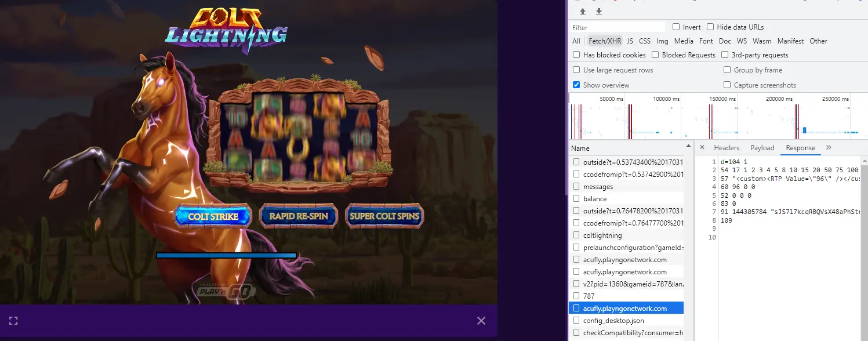Filter requests by Font

click(706, 41)
